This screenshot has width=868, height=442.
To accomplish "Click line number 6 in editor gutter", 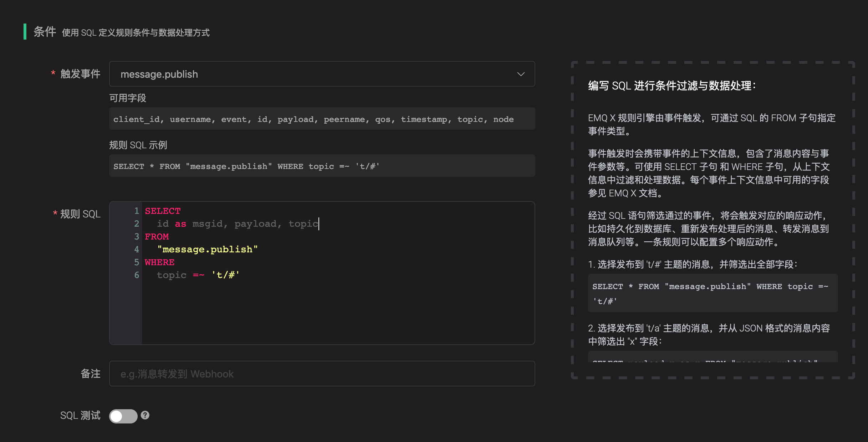I will coord(137,275).
